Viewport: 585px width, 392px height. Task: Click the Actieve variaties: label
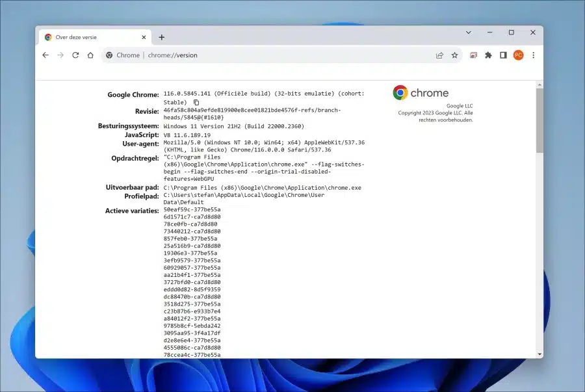(x=132, y=211)
